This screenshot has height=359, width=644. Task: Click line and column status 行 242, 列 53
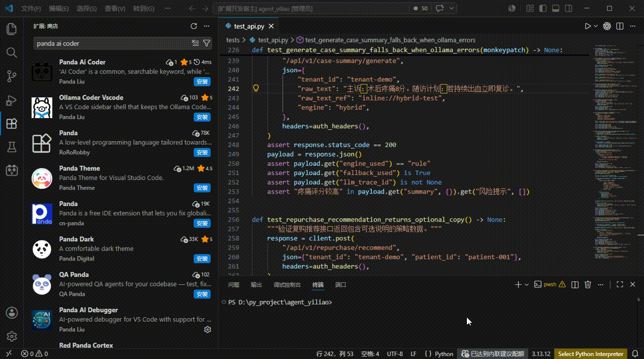point(335,354)
